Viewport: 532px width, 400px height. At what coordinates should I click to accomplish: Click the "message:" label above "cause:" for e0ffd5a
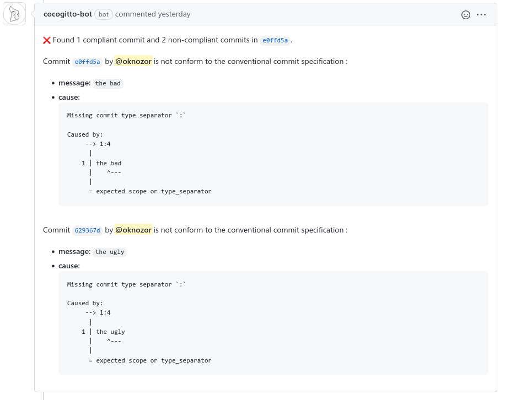click(74, 83)
